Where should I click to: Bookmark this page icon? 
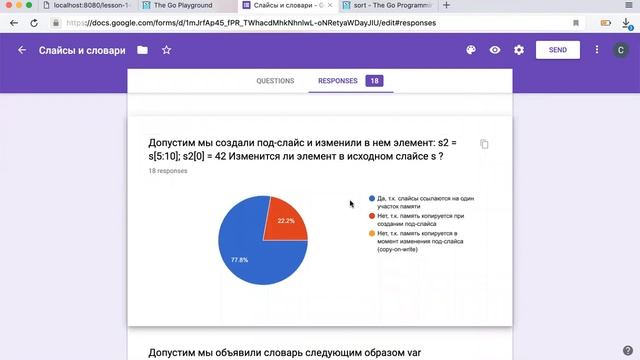576,23
